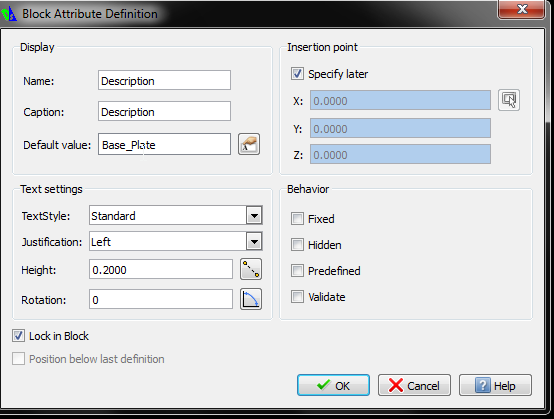554x419 pixels.
Task: Click the Default value: label
Action: (x=57, y=145)
